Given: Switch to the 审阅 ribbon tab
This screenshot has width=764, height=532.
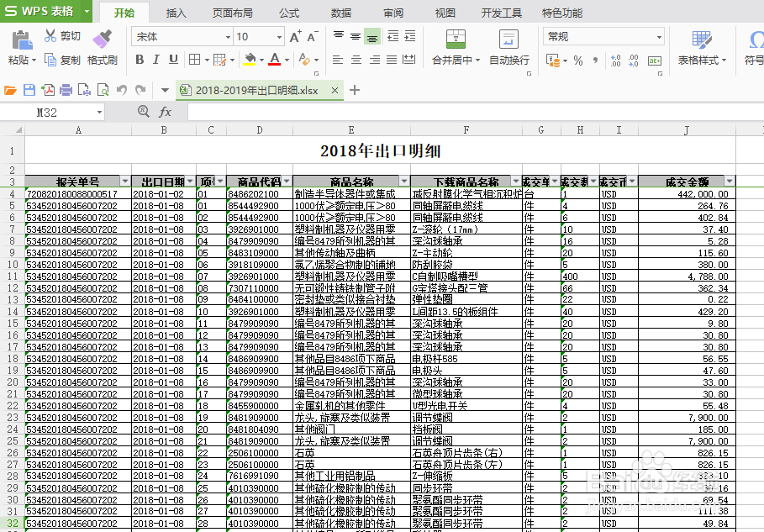Looking at the screenshot, I should [x=393, y=13].
